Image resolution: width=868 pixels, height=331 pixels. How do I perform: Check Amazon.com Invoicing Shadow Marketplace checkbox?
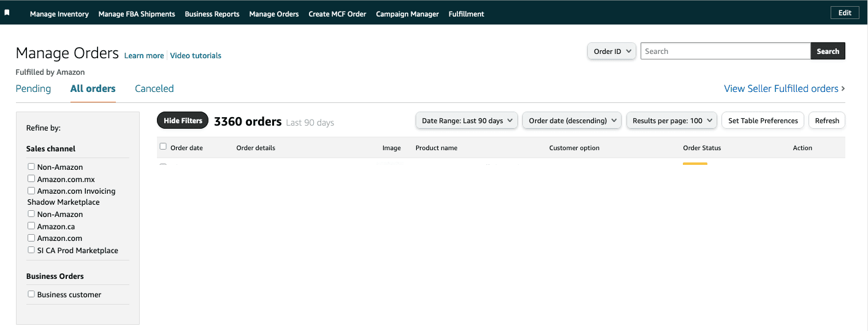coord(31,191)
